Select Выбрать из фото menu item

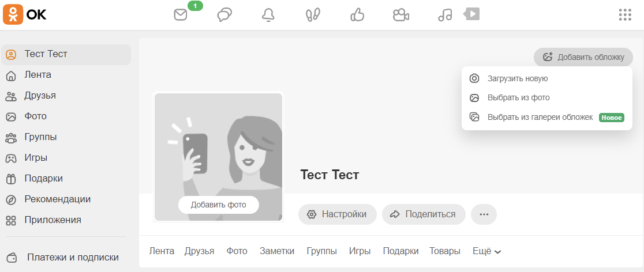tap(518, 98)
